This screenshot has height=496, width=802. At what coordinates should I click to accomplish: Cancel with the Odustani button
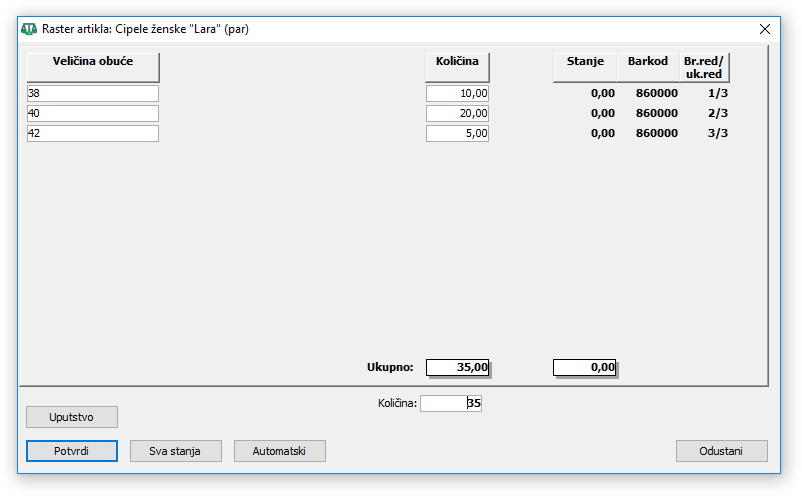coord(722,451)
